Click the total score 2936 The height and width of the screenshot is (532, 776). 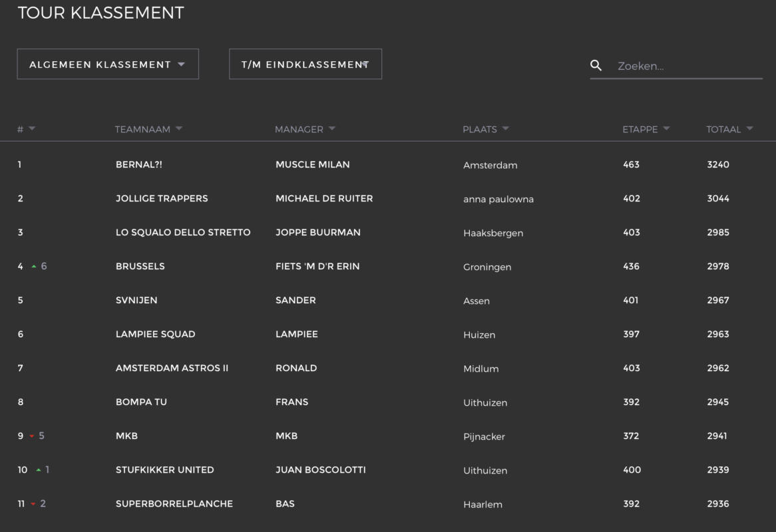click(718, 504)
